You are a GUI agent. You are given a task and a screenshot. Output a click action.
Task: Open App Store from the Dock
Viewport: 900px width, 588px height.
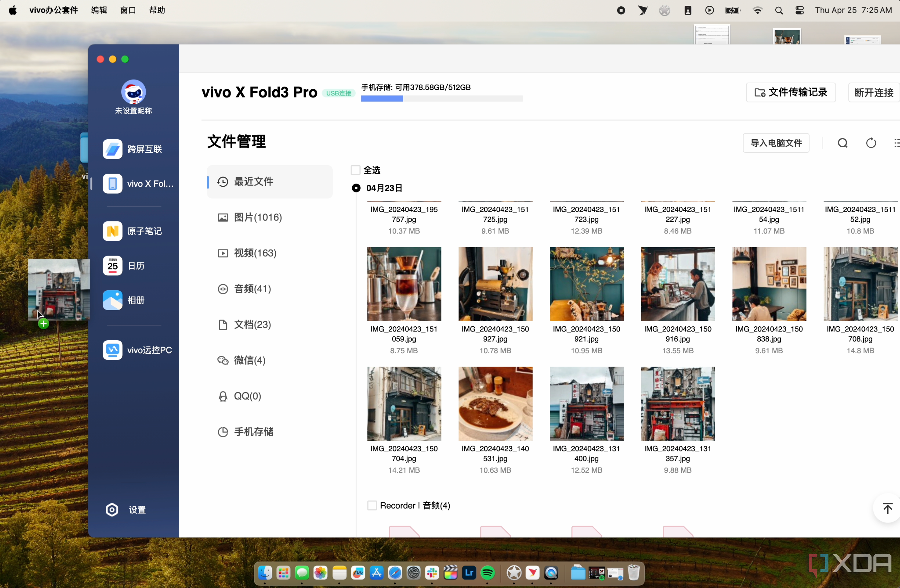[376, 573]
